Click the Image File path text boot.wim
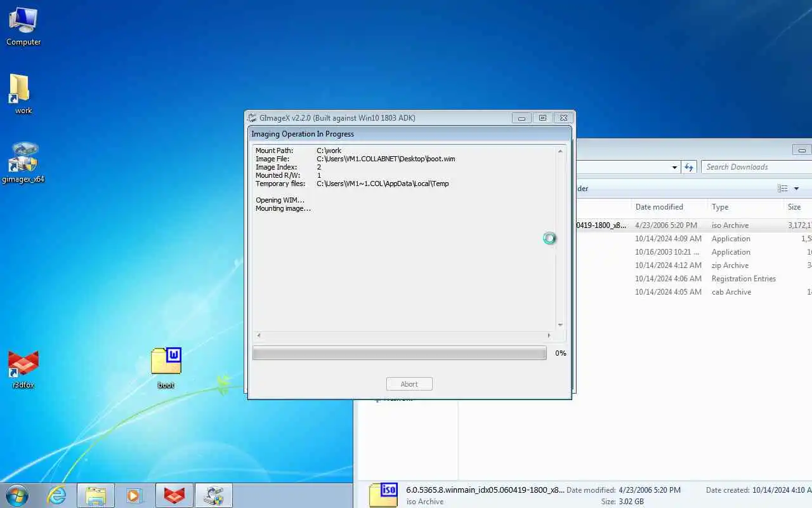Viewport: 812px width, 508px height. 386,159
